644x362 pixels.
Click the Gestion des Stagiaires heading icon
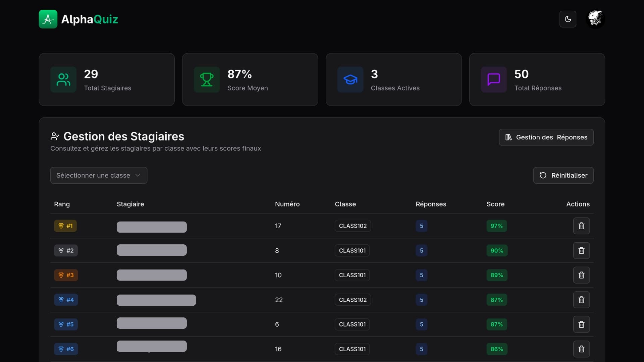pyautogui.click(x=55, y=136)
